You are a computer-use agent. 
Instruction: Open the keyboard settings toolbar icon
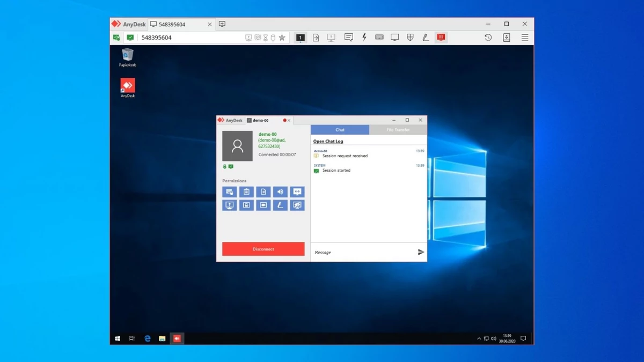pyautogui.click(x=379, y=38)
